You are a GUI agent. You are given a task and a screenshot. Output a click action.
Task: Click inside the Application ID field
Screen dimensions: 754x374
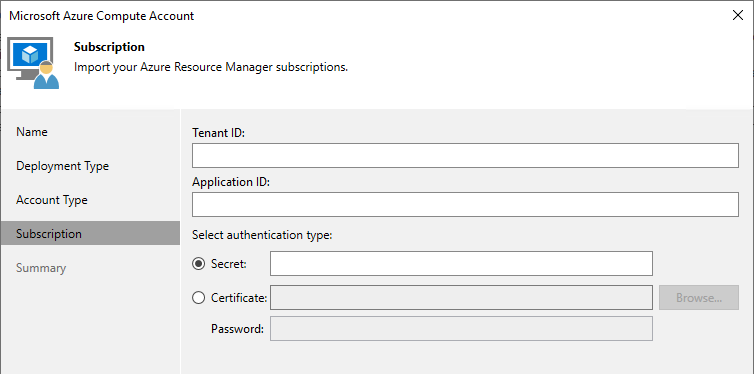(x=465, y=204)
